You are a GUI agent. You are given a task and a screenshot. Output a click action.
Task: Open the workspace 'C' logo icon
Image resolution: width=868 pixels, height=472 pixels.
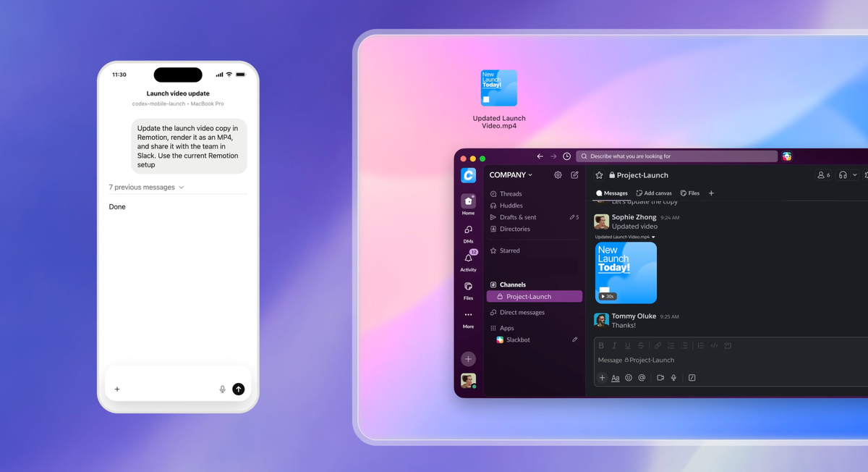pos(468,175)
